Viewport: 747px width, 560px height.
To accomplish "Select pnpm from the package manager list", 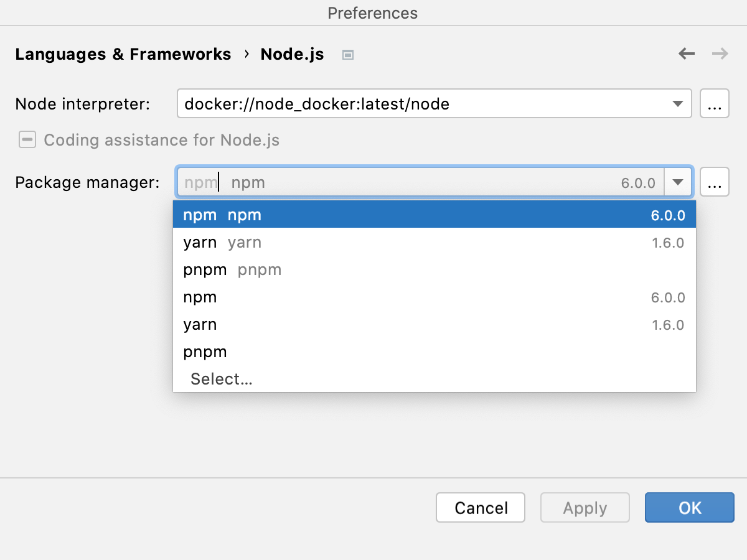I will tap(232, 269).
